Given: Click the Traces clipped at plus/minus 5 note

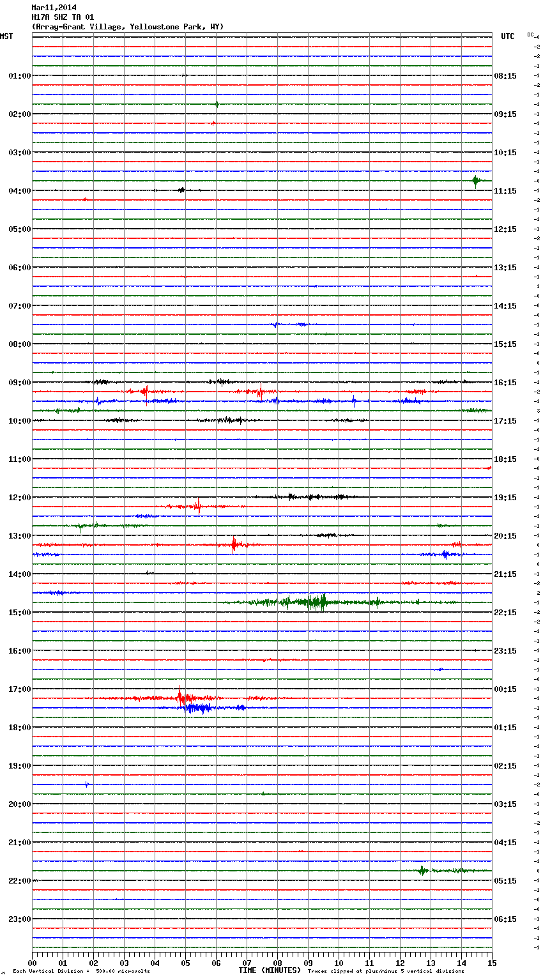Looking at the screenshot, I should tap(386, 972).
